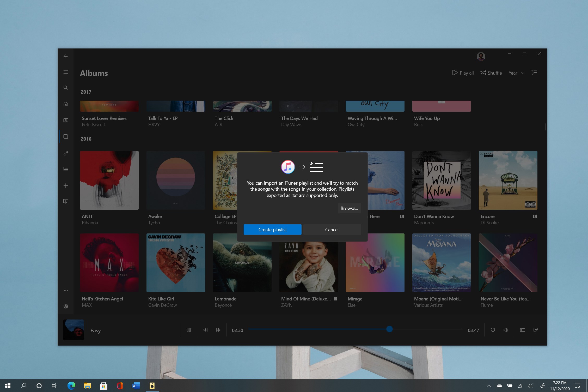The image size is (588, 392).
Task: Open the search icon in the sidebar
Action: click(66, 88)
